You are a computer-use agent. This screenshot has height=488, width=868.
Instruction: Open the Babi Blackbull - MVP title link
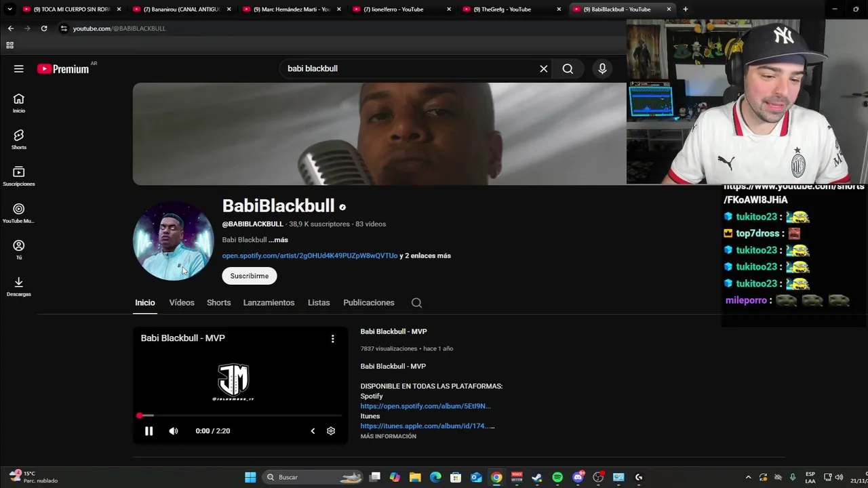(x=393, y=331)
